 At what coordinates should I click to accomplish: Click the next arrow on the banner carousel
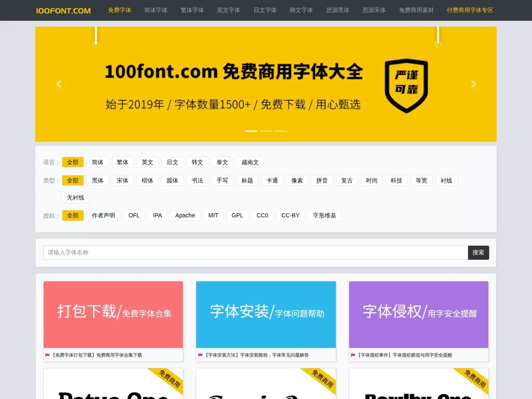coord(473,84)
